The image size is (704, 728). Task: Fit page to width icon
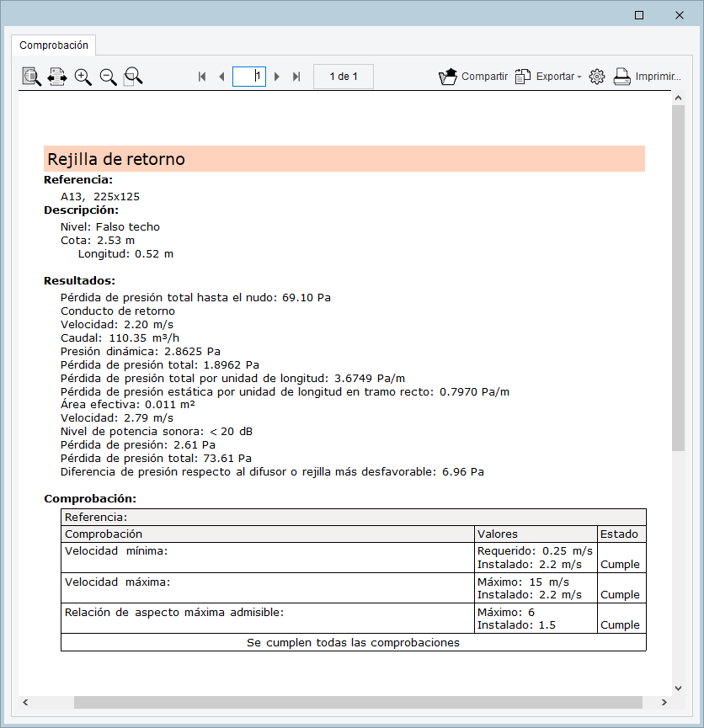(57, 76)
